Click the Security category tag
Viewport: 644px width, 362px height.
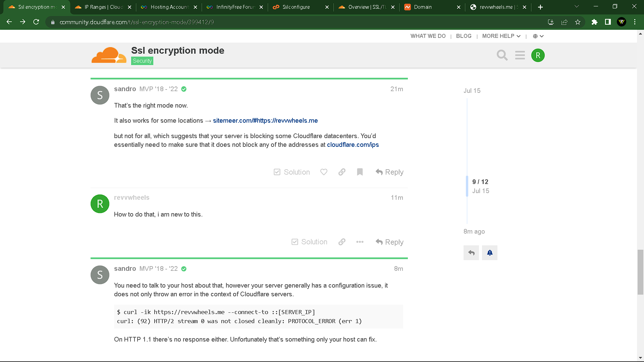coord(142,61)
